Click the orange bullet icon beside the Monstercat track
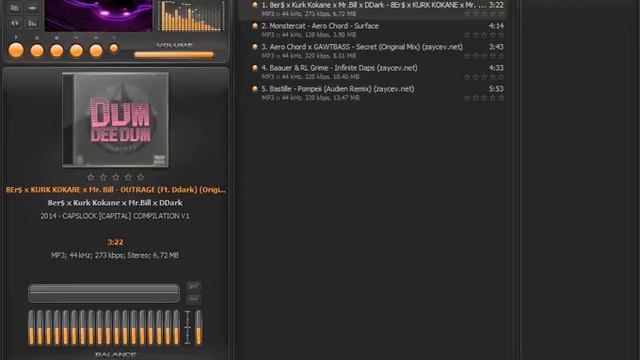The image size is (640, 360). pyautogui.click(x=255, y=26)
